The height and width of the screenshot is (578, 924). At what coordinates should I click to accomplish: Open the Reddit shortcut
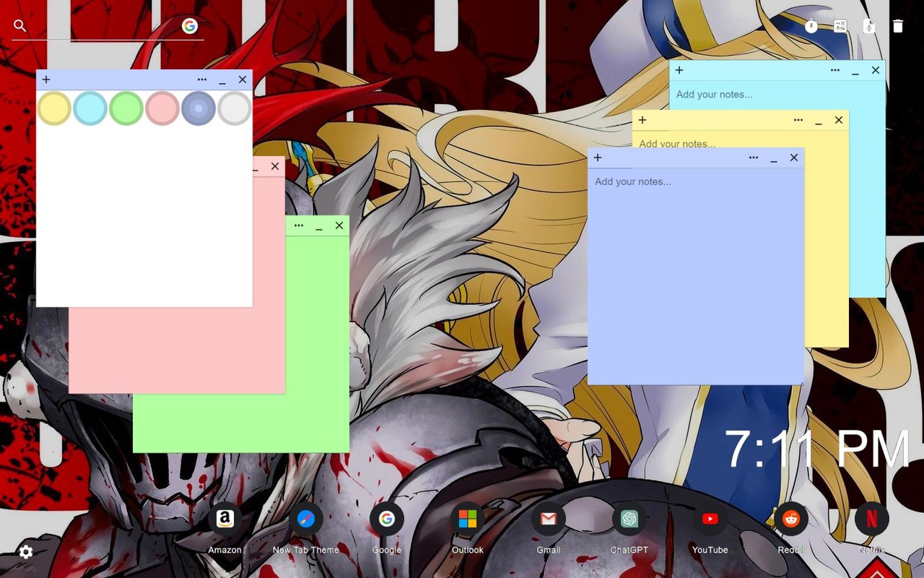pos(791,519)
